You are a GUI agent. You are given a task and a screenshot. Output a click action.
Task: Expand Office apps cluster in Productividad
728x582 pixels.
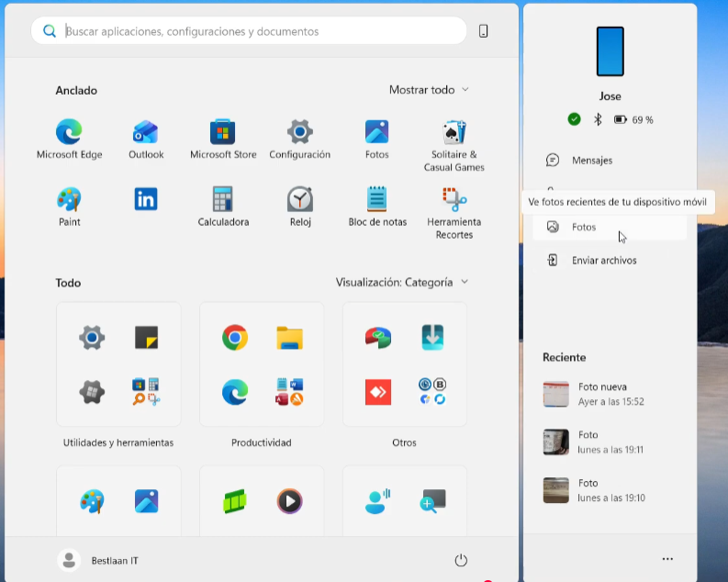(x=289, y=392)
